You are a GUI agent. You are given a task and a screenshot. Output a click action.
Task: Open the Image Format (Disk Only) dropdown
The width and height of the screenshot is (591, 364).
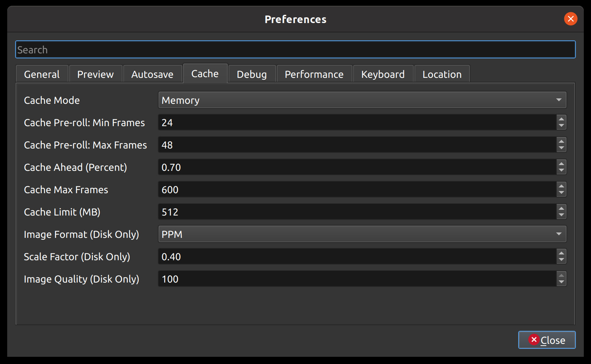point(360,234)
